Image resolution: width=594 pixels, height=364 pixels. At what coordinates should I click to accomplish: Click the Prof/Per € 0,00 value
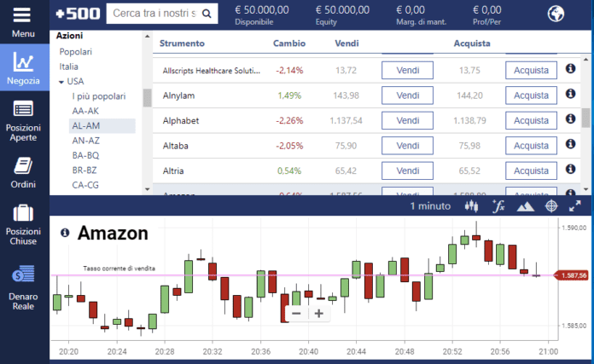pyautogui.click(x=486, y=14)
